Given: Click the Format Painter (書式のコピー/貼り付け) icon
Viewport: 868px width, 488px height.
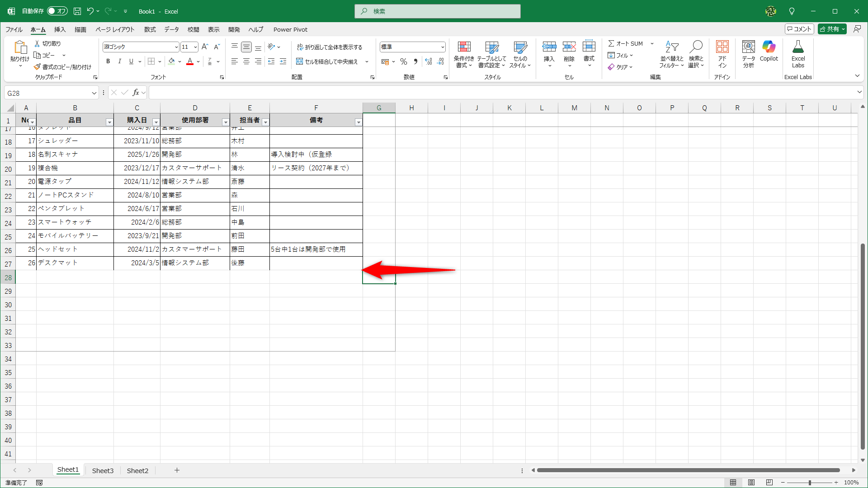Looking at the screenshot, I should point(38,67).
